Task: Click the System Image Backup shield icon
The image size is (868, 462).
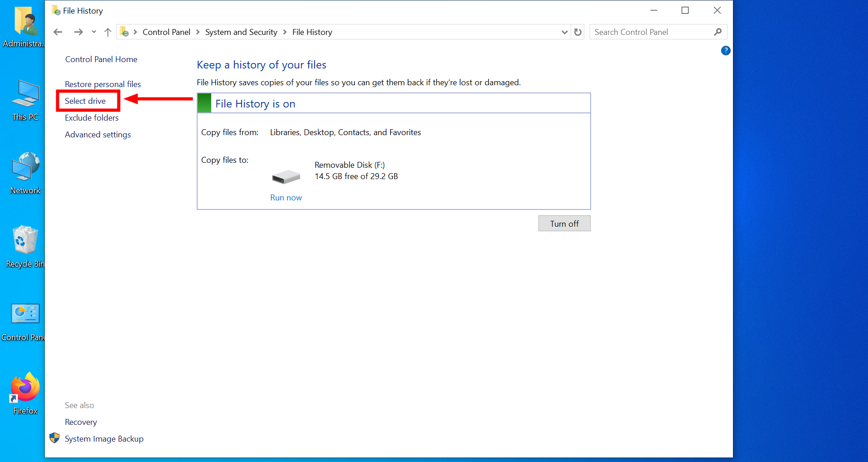Action: (x=54, y=438)
